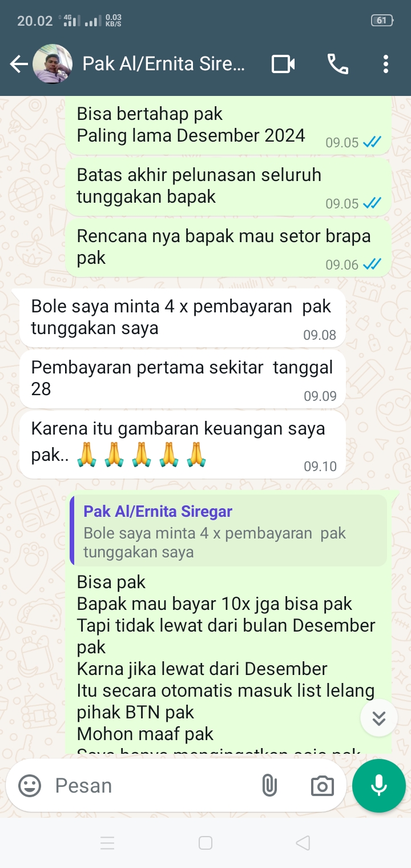Select the 'Karena itu gambaran keuangan saya' message
The width and height of the screenshot is (411, 868).
(183, 445)
